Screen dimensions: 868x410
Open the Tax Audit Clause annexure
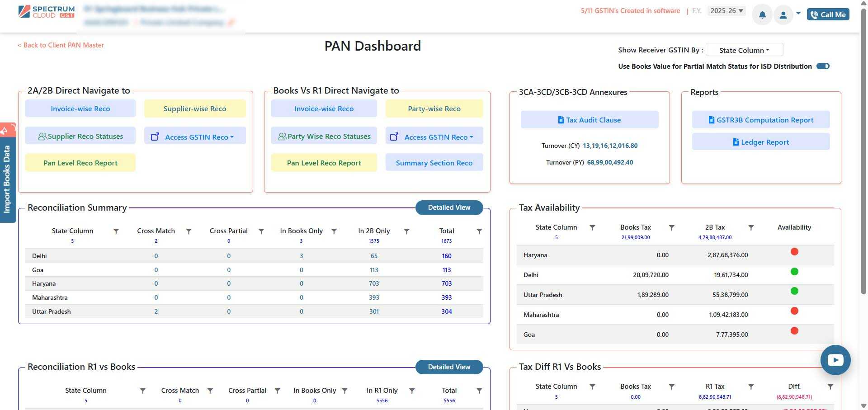(x=590, y=120)
